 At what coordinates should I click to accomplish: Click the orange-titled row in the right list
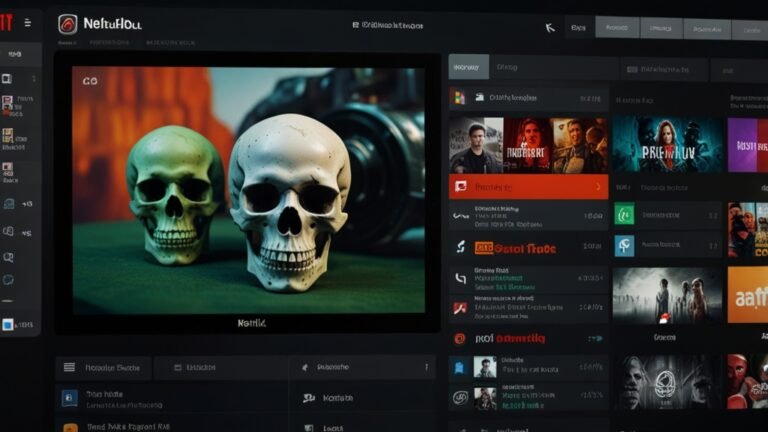[528, 248]
